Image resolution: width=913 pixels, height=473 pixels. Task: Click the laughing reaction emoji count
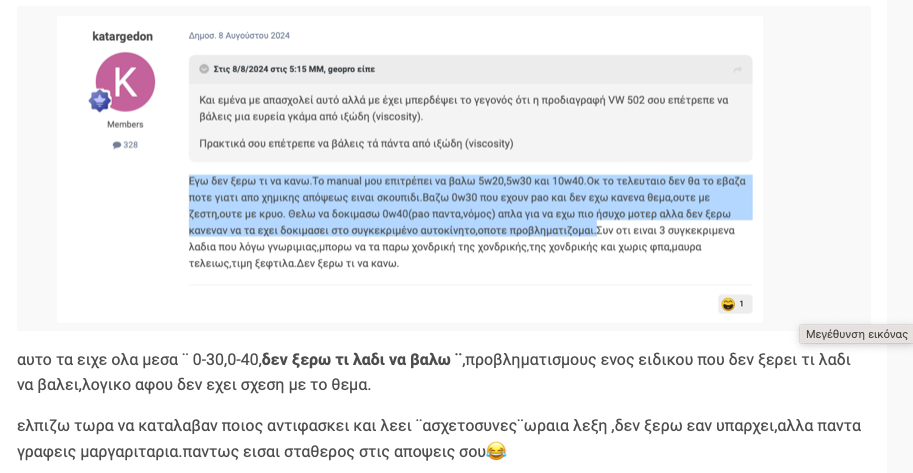point(735,304)
